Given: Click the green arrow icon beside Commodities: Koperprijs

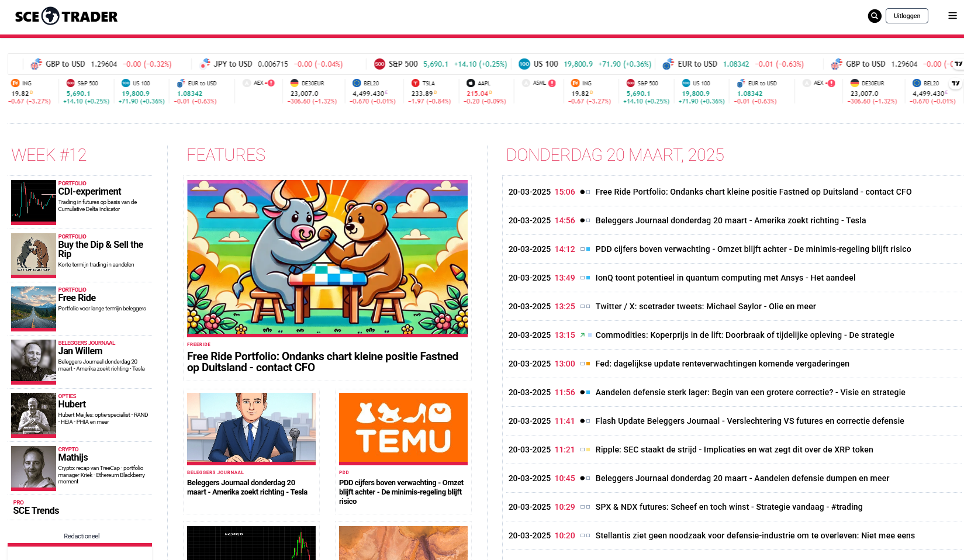Looking at the screenshot, I should point(582,335).
